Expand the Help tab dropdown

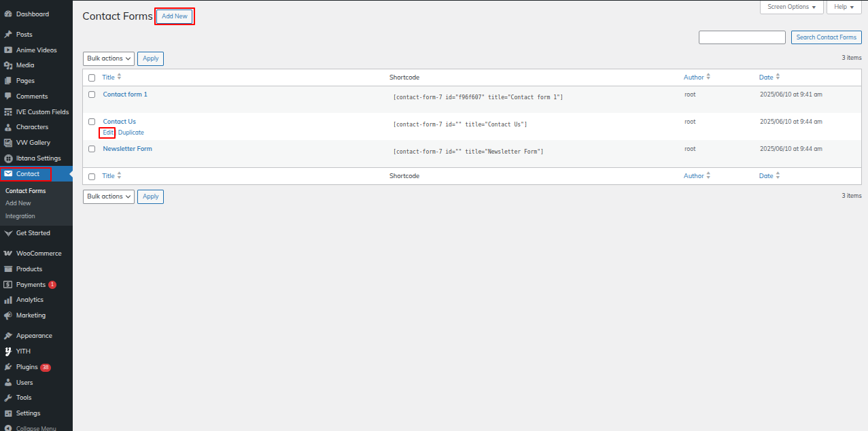tap(844, 7)
